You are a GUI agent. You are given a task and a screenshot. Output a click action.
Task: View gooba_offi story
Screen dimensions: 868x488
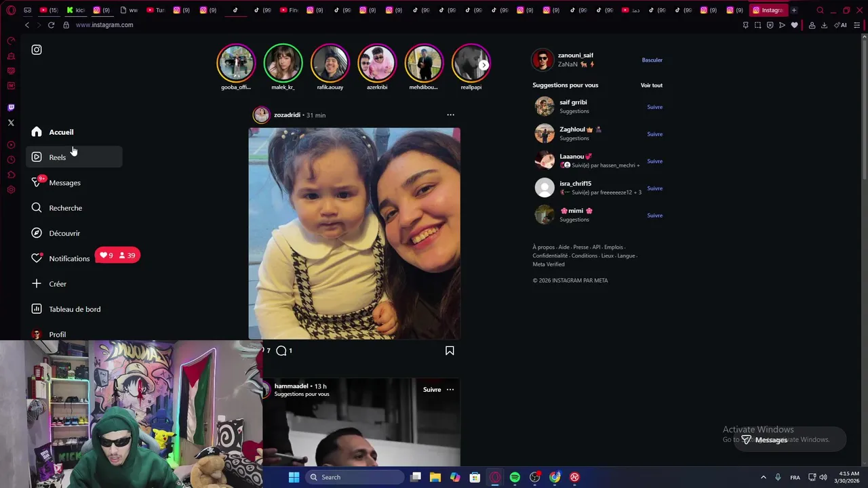[x=236, y=63]
